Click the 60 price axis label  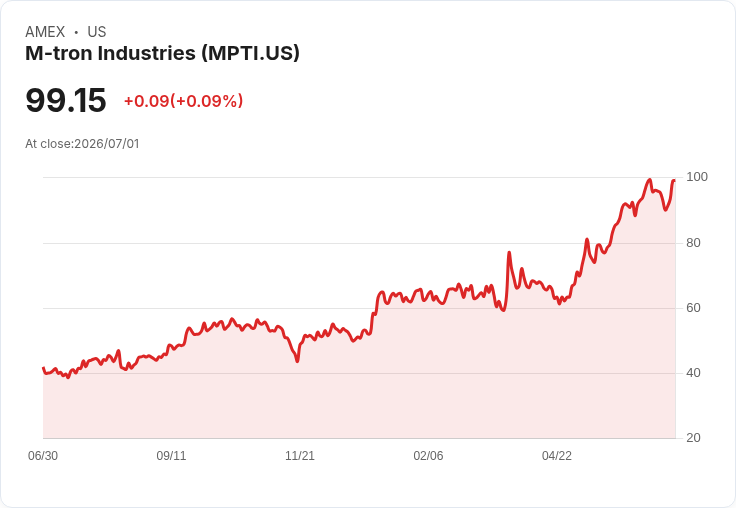[693, 308]
